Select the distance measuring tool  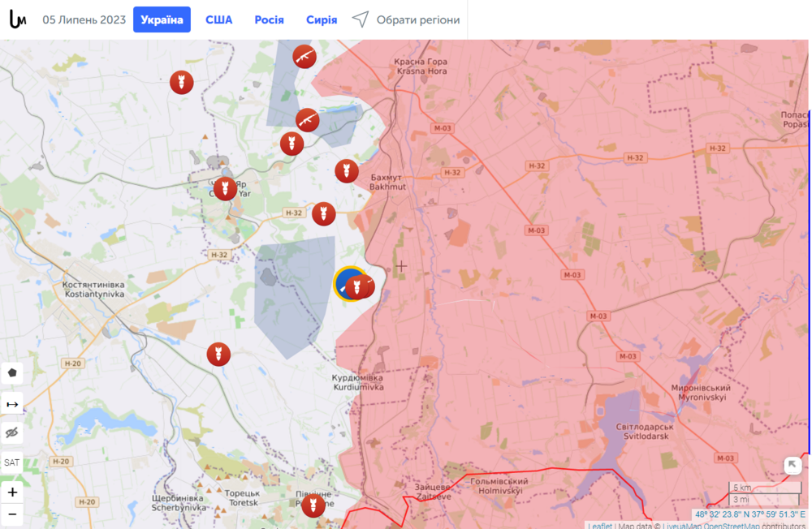11,402
